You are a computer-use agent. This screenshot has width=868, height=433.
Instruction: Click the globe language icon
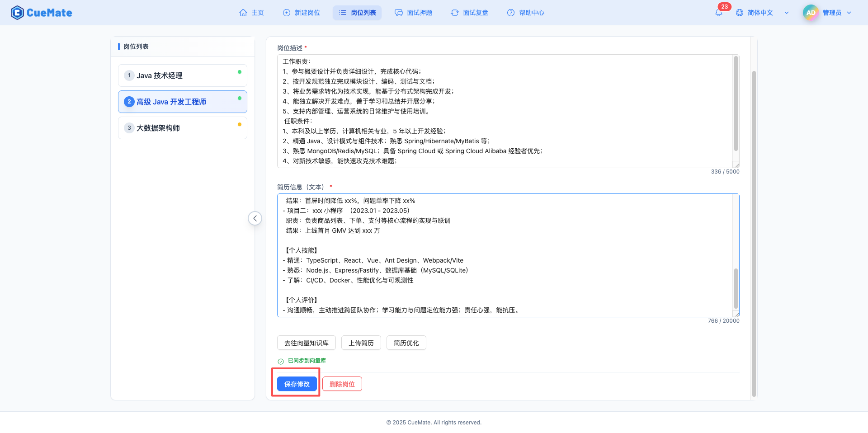click(740, 13)
